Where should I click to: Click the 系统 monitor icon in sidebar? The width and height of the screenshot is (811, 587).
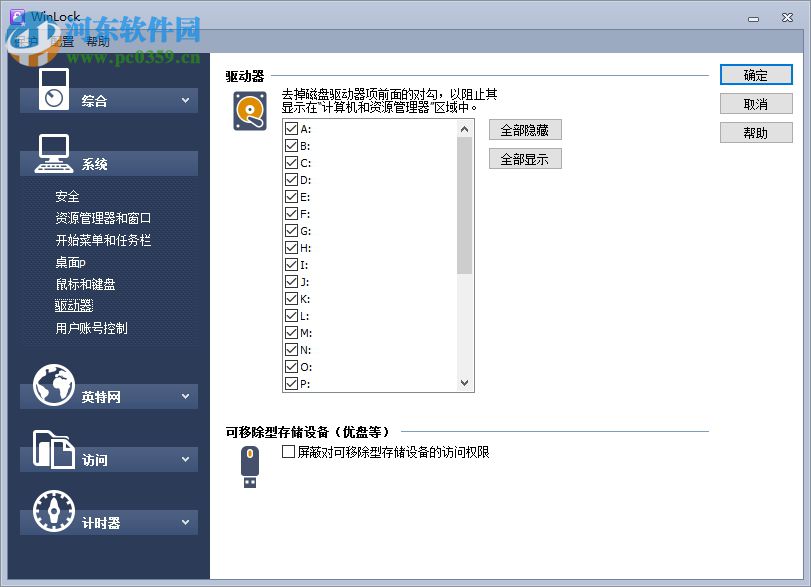52,150
